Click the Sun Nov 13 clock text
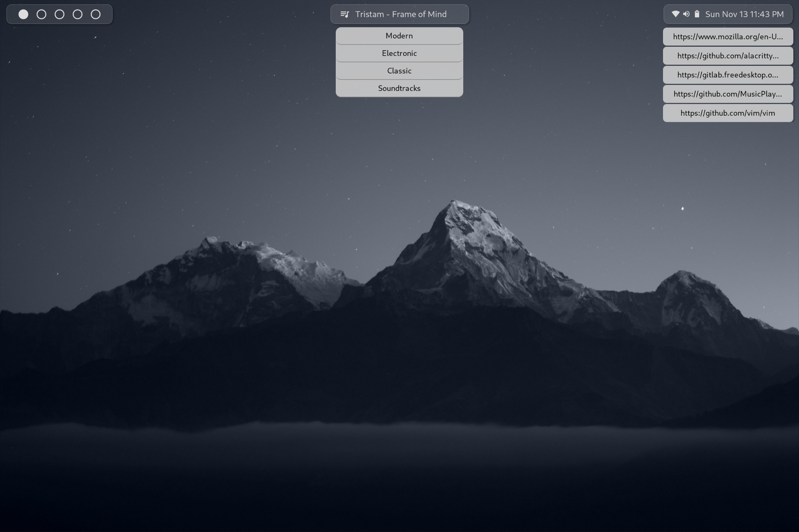 tap(744, 14)
